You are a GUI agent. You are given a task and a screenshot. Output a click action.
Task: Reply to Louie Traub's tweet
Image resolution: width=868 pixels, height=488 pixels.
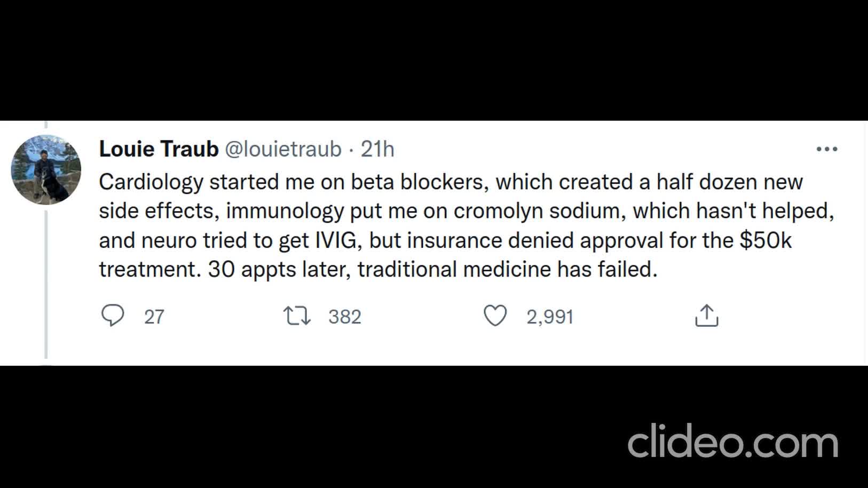(113, 316)
